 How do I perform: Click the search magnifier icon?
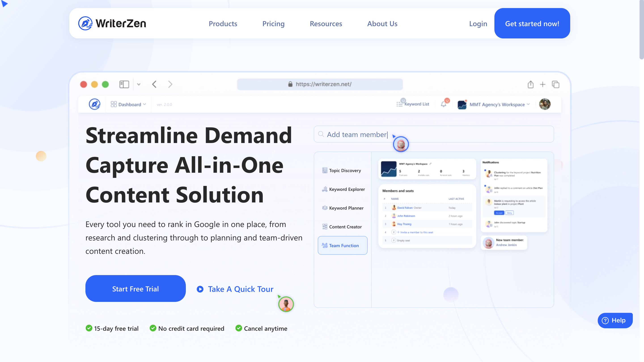pos(321,134)
